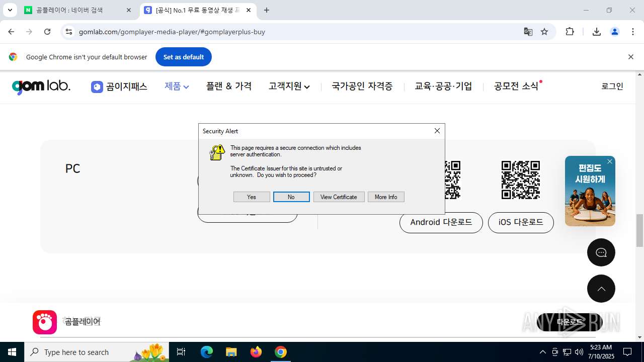This screenshot has width=644, height=362.
Task: Click Yes in Security Alert dialog
Action: 252,197
